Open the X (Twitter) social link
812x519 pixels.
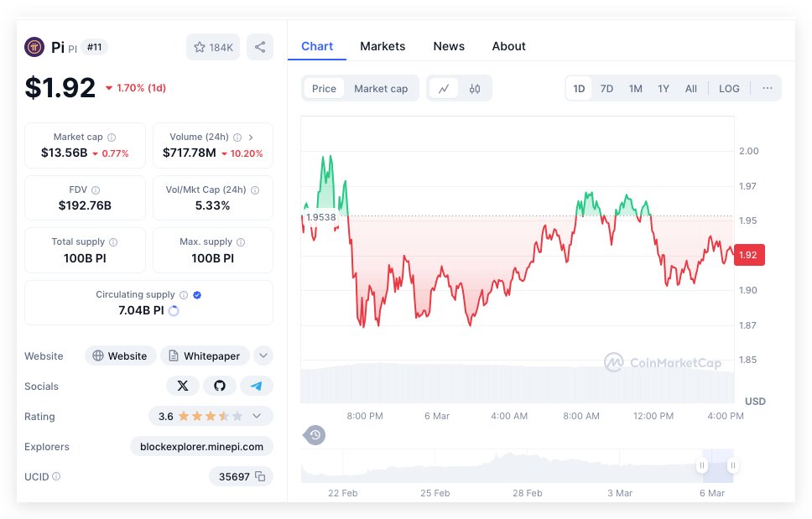coord(183,386)
